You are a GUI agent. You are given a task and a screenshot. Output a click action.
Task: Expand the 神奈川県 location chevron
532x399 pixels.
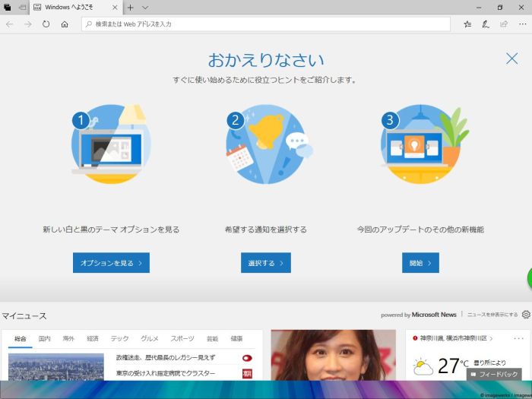tap(492, 338)
